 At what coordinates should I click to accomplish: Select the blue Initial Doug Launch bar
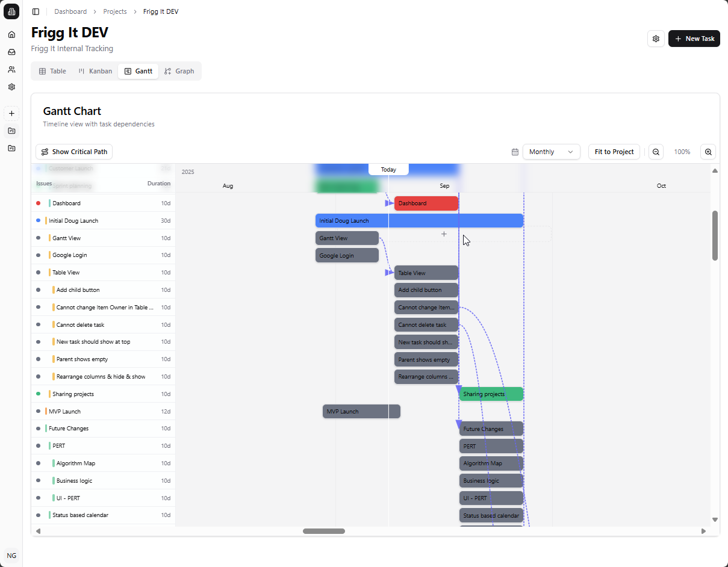coord(419,221)
